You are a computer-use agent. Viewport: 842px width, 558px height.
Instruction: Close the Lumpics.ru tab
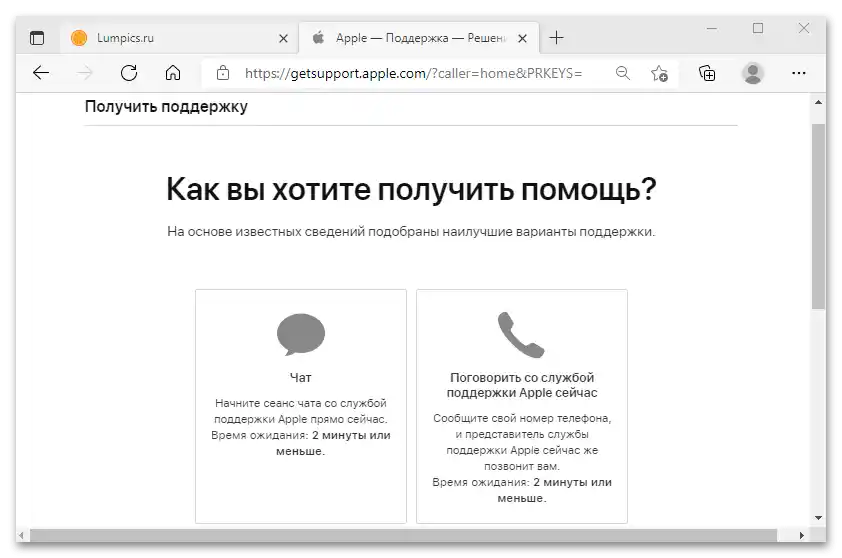[x=283, y=39]
